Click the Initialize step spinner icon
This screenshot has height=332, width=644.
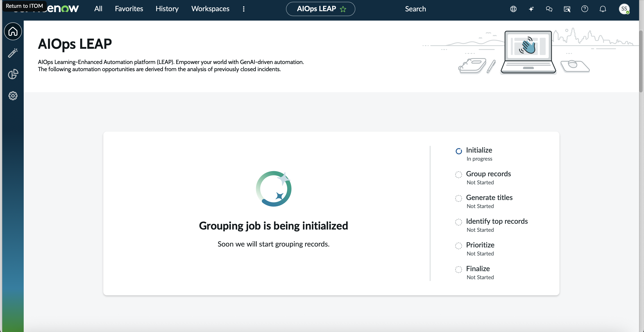click(459, 151)
